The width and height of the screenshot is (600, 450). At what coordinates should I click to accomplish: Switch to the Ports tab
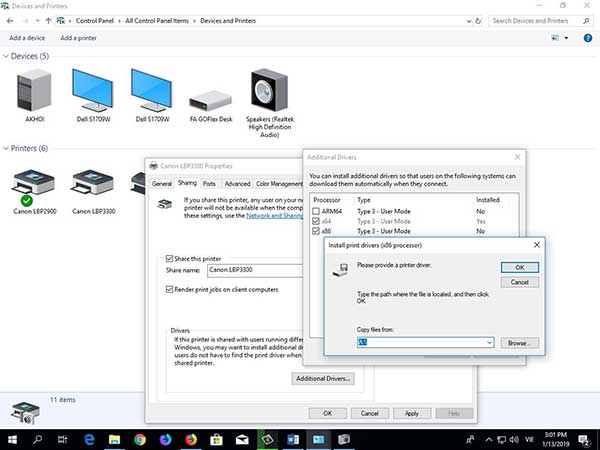(x=209, y=184)
